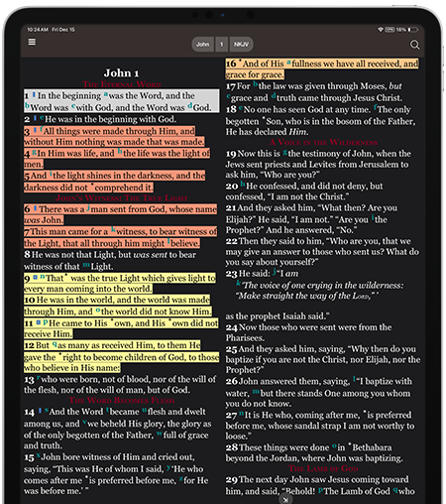Image resolution: width=446 pixels, height=504 pixels.
Task: Open the note icon beside verse 14
Action: [x=40, y=411]
